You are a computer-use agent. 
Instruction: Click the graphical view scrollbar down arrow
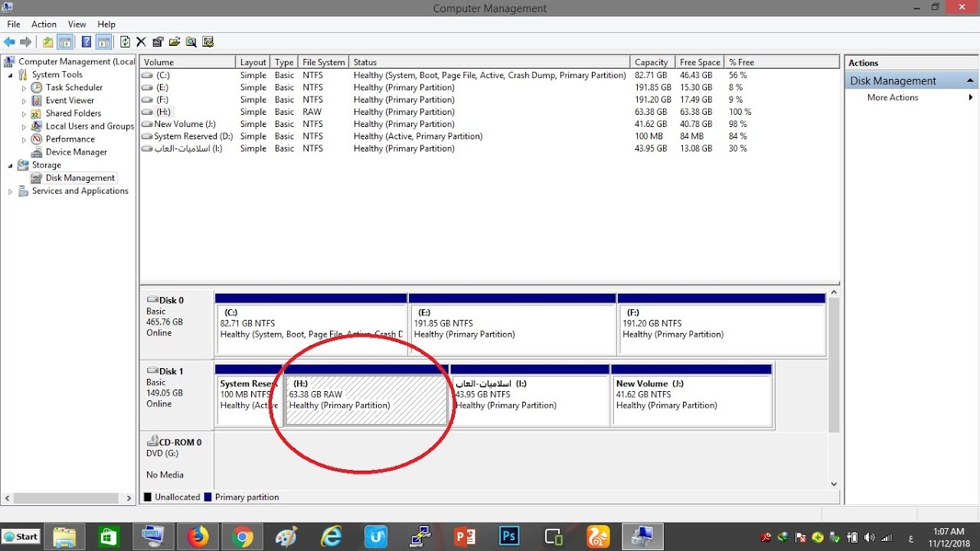pos(835,484)
